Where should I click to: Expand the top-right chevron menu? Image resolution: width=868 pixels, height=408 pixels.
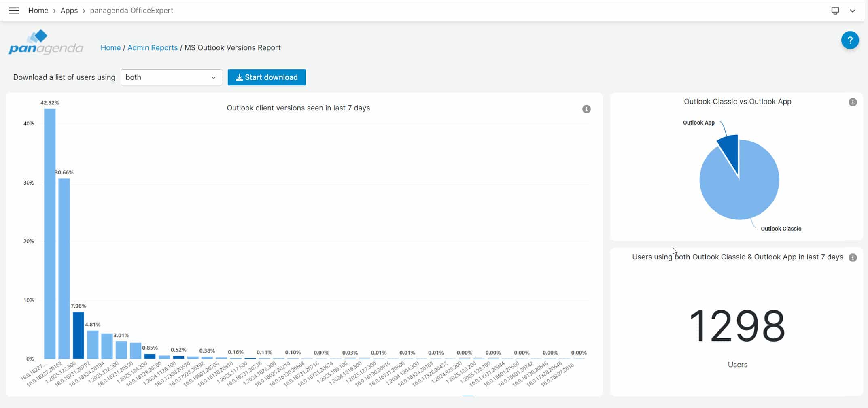point(852,11)
